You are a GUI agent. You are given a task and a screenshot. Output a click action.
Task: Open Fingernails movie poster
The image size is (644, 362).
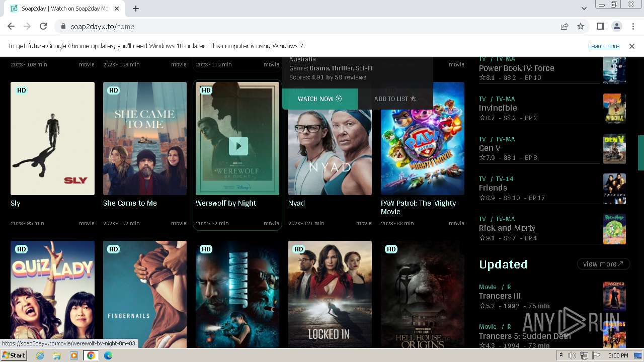click(x=145, y=294)
